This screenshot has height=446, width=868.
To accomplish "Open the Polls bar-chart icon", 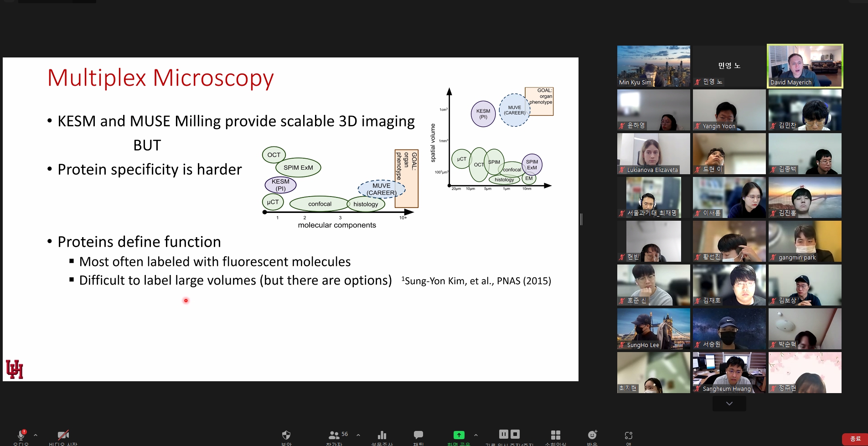I will (382, 435).
